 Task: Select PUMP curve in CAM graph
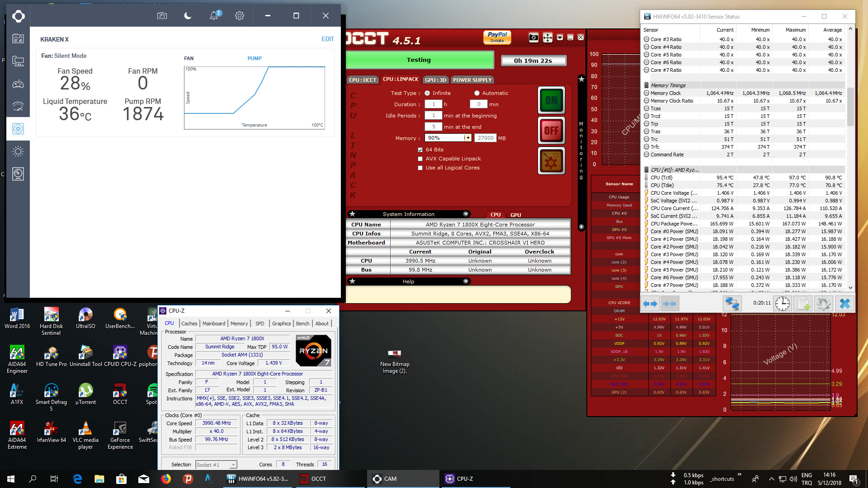[x=255, y=58]
